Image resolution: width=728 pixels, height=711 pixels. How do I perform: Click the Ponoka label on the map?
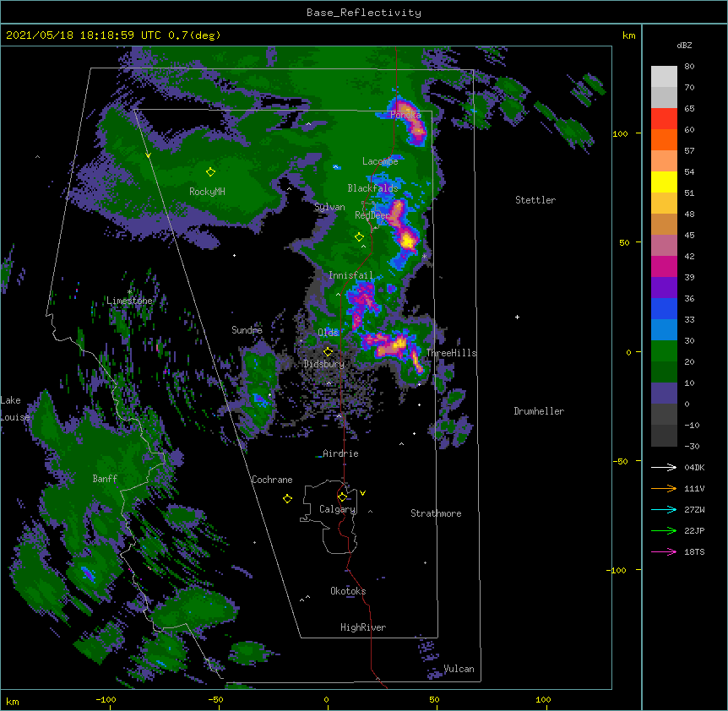pos(405,115)
